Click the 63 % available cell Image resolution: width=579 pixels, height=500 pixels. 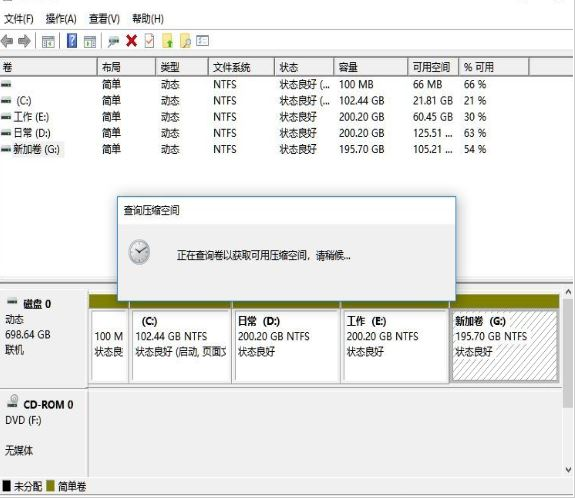pyautogui.click(x=475, y=133)
